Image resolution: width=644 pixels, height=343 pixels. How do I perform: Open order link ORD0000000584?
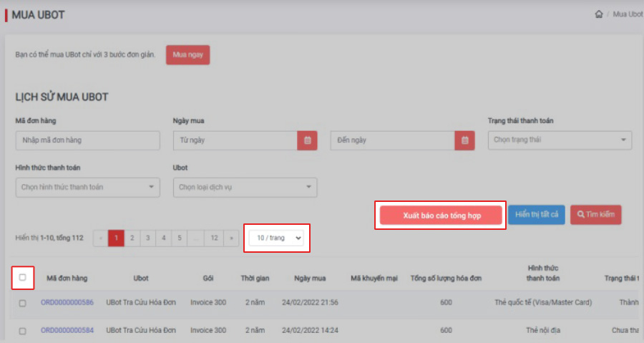pos(67,331)
